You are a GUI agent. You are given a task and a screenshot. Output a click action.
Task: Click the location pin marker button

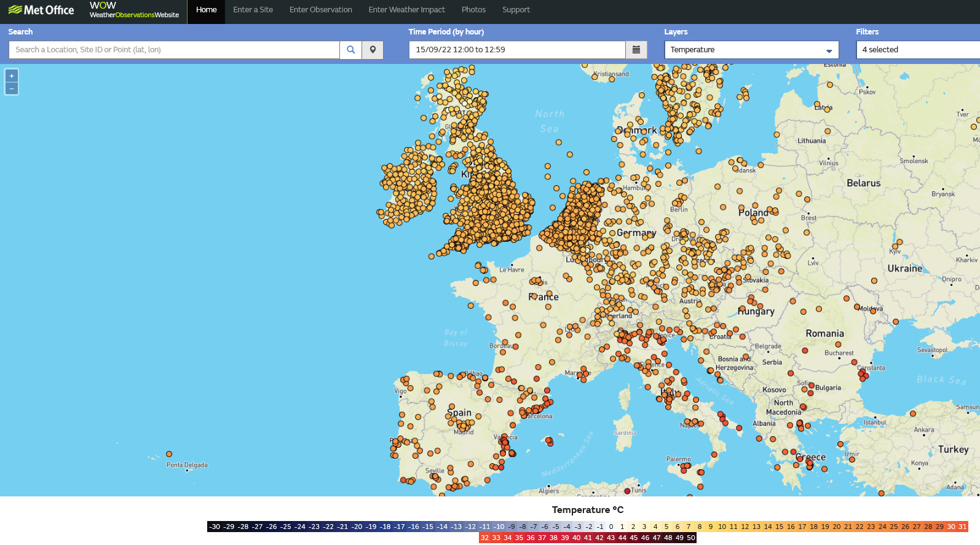point(373,50)
